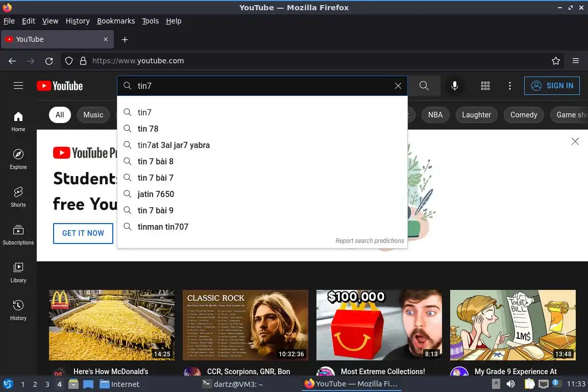Click the YouTube logo
This screenshot has height=392, width=588.
[60, 86]
